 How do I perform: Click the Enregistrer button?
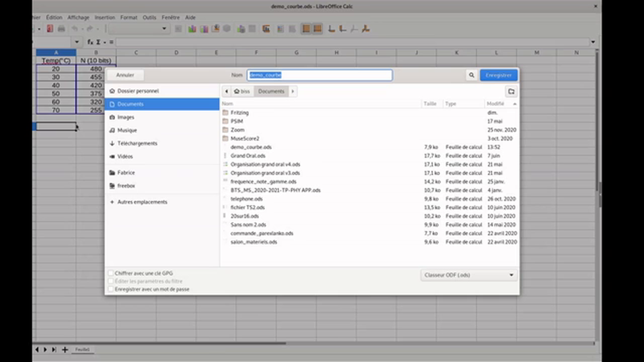498,75
